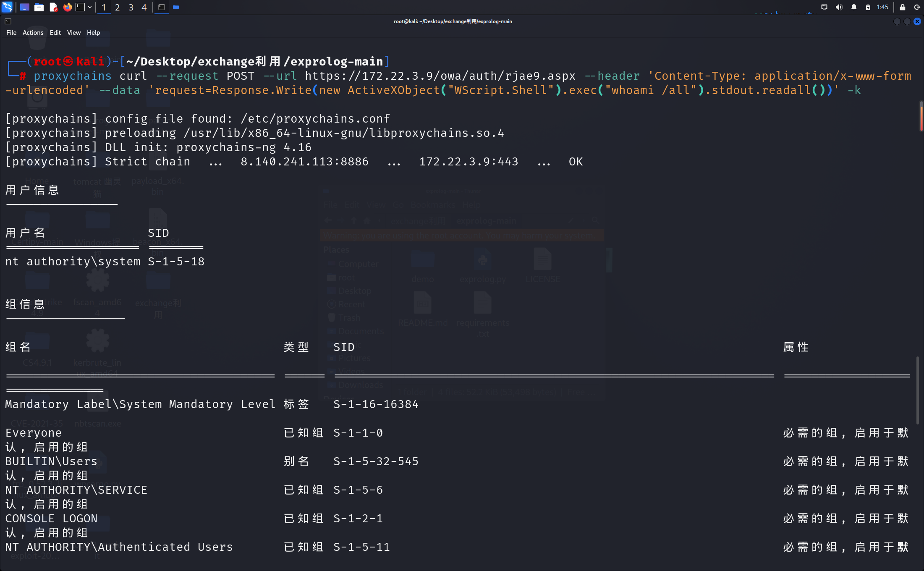Screen dimensions: 924x571
Task: Click 'Mandatory Label\System Mandatory Level' row
Action: (140, 404)
